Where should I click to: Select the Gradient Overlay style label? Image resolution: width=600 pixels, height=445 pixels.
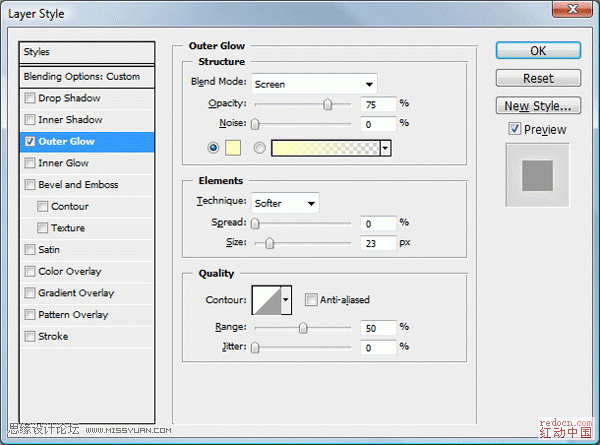[x=76, y=293]
